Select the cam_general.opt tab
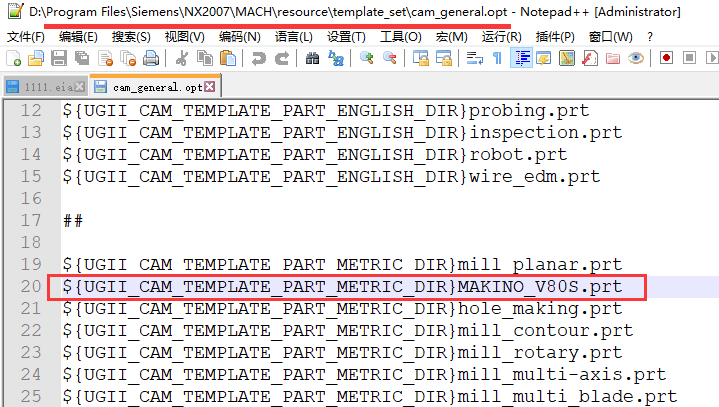The height and width of the screenshot is (407, 719). [x=155, y=86]
